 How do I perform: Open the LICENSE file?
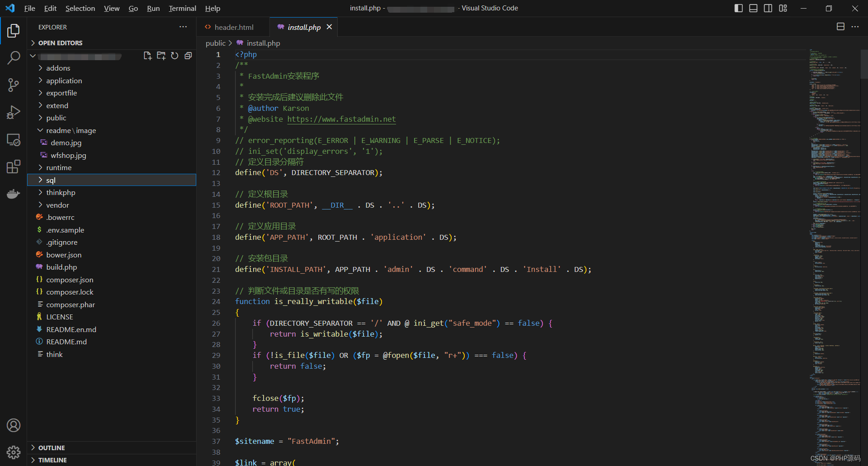pyautogui.click(x=112, y=317)
